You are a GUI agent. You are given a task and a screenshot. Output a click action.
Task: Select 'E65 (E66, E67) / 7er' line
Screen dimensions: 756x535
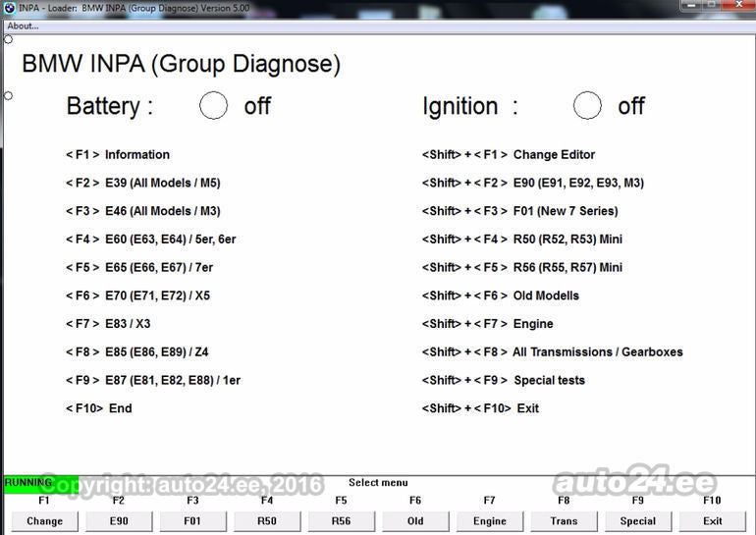coord(138,267)
